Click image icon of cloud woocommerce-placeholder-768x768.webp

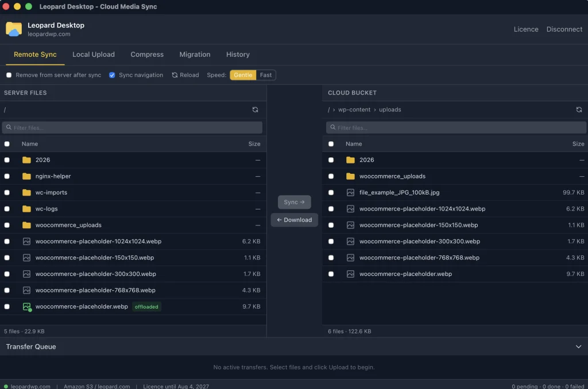pos(350,258)
